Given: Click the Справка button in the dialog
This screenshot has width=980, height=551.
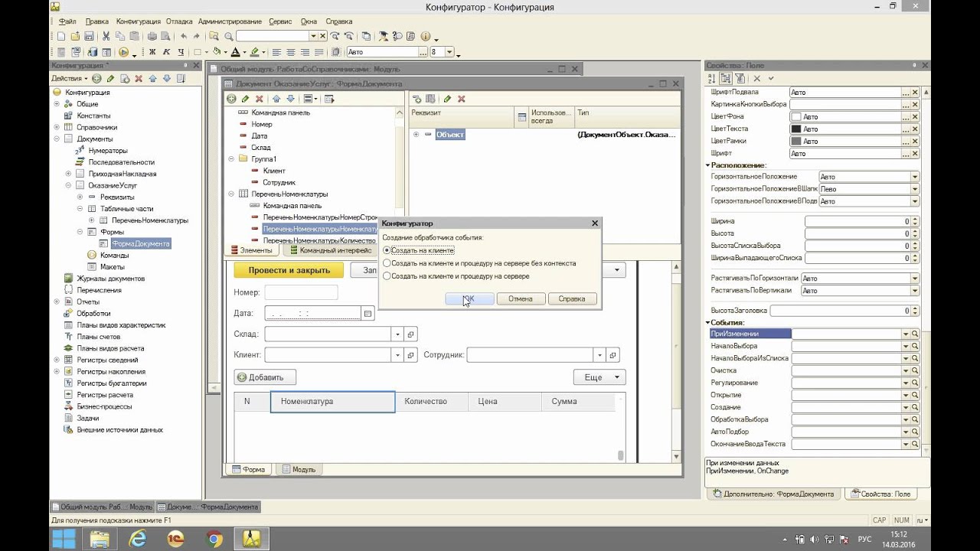Looking at the screenshot, I should [x=572, y=298].
